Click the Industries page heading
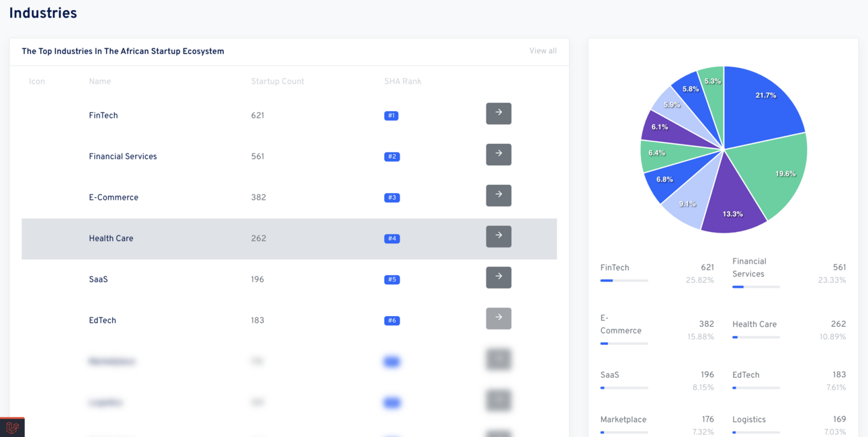This screenshot has height=437, width=868. 43,13
